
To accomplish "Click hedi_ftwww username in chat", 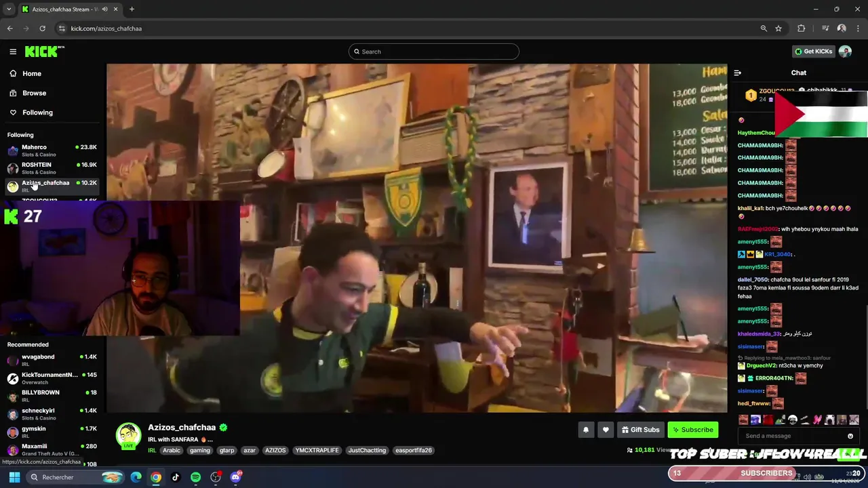I will click(754, 404).
